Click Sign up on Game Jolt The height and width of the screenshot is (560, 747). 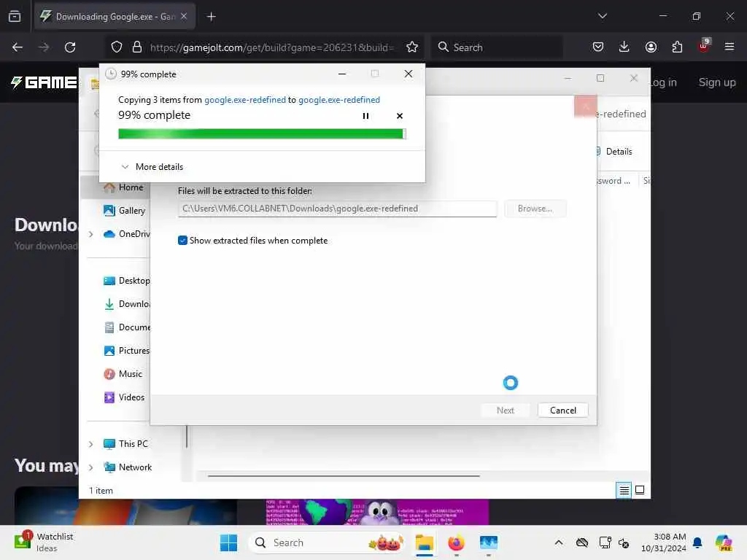717,82
